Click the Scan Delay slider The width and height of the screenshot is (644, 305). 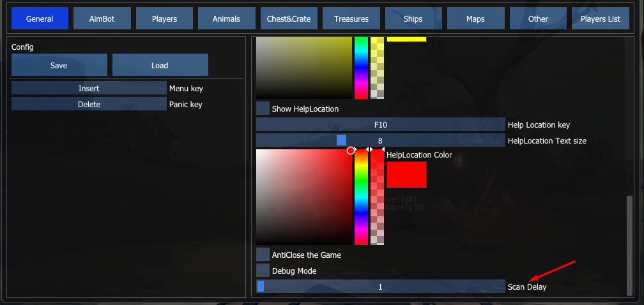pos(380,286)
